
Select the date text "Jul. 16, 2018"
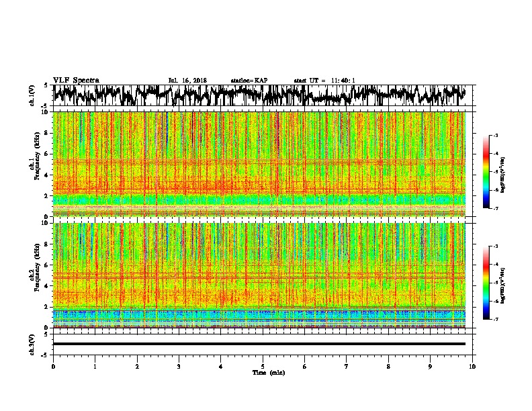(x=187, y=81)
